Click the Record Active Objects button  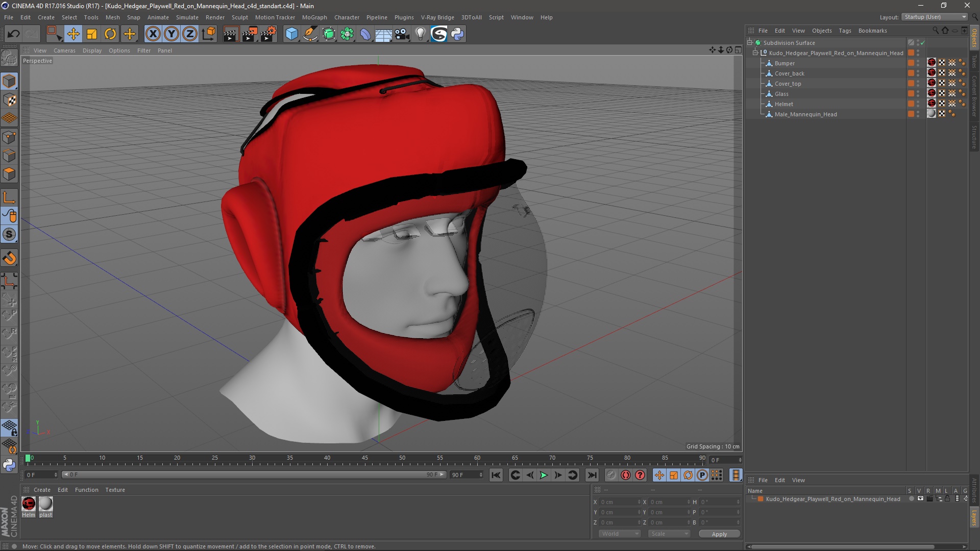(611, 475)
